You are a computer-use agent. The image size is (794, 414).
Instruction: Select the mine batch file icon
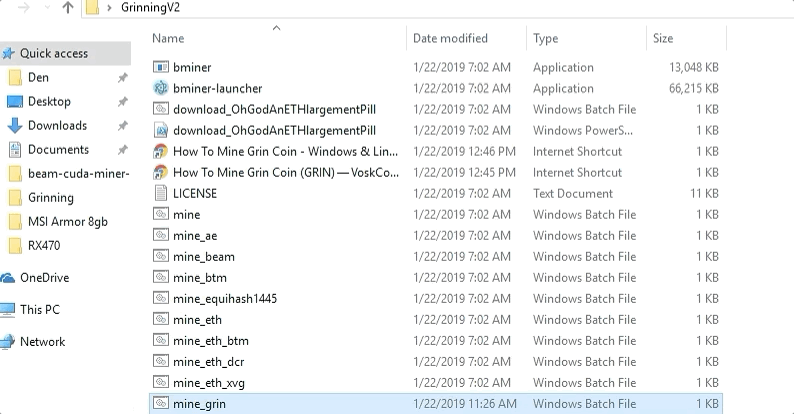coord(161,214)
